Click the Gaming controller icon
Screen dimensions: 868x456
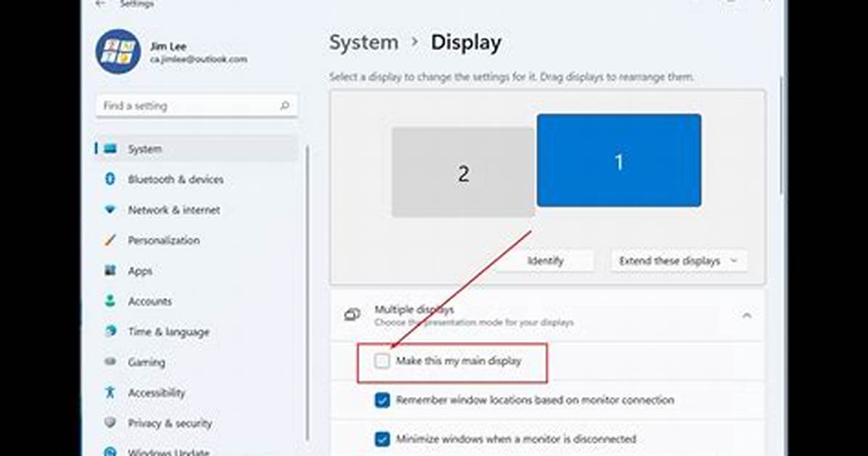(110, 362)
